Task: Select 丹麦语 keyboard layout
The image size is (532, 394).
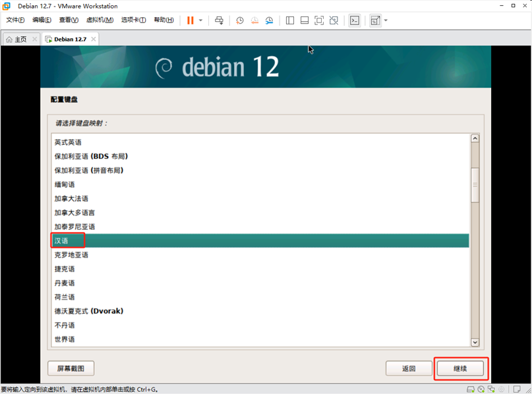Action: [x=260, y=283]
